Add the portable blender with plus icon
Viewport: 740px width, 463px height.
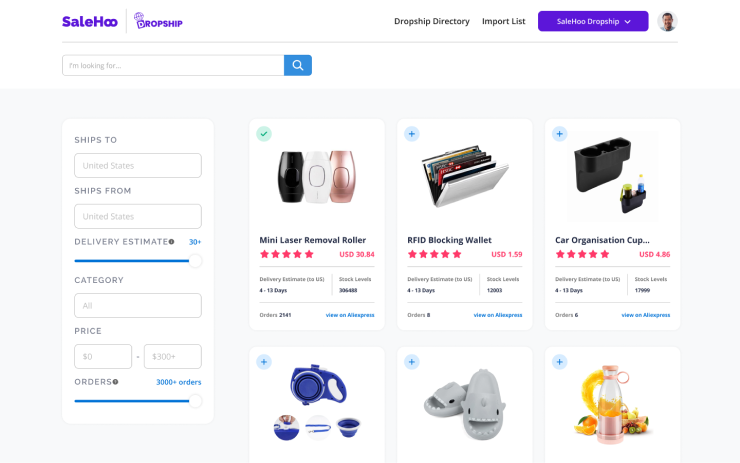pyautogui.click(x=559, y=362)
